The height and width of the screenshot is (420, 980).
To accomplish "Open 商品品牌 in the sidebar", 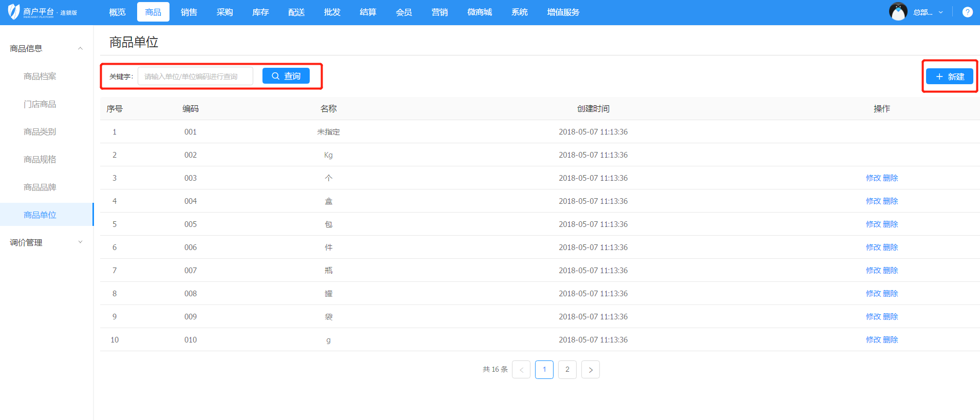I will point(40,187).
